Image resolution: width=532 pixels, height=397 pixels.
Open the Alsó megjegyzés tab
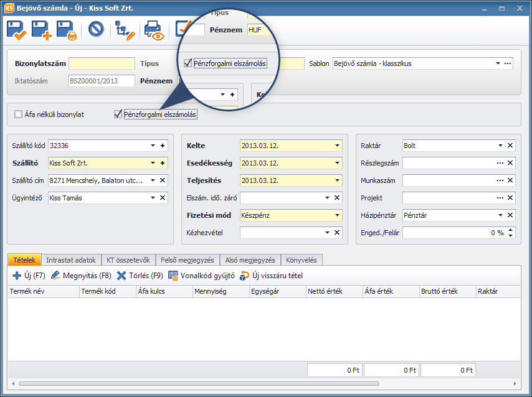click(250, 260)
